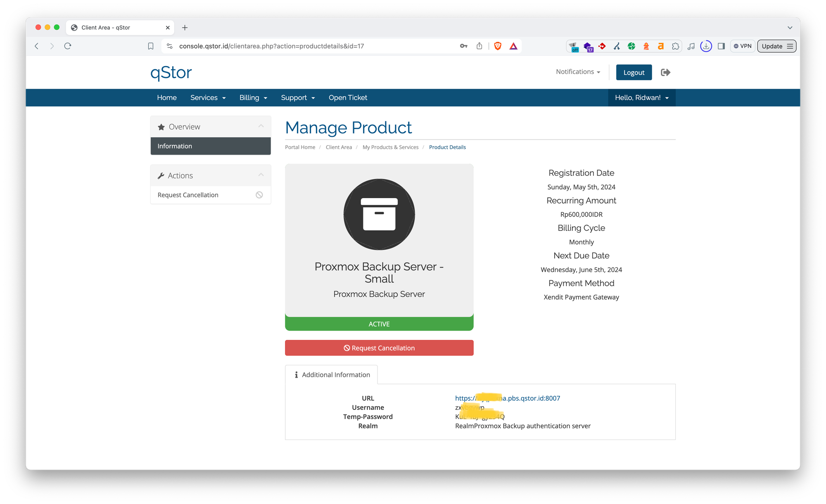Go to Home in the navigation bar

point(167,97)
